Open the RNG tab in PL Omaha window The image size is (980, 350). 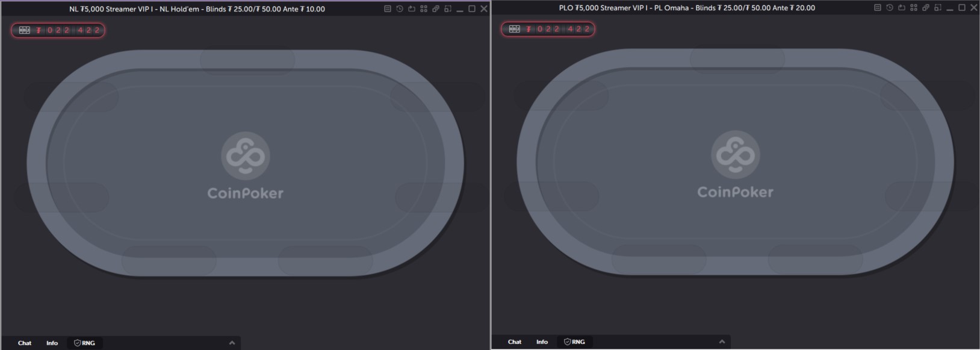pyautogui.click(x=574, y=342)
